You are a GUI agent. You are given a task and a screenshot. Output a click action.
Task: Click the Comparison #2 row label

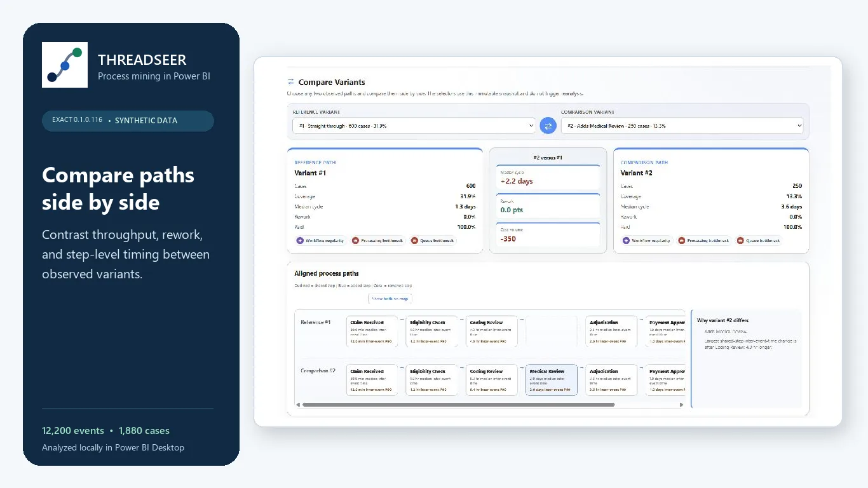[318, 370]
